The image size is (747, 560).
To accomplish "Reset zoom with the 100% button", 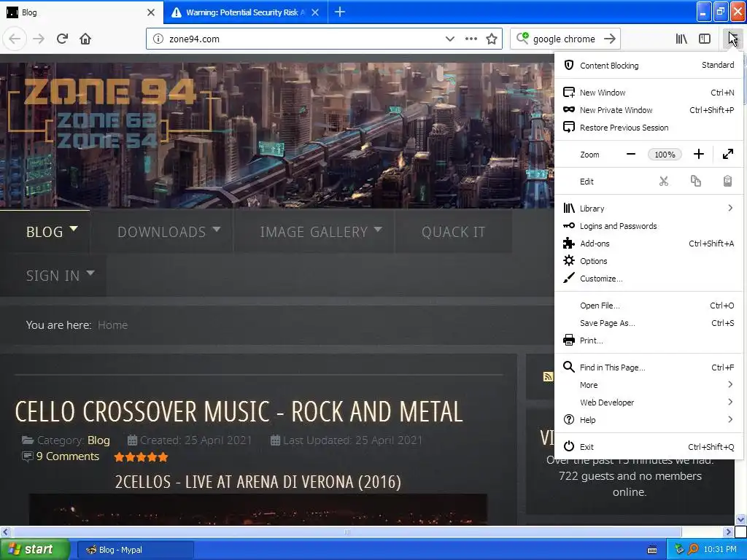I will click(665, 155).
